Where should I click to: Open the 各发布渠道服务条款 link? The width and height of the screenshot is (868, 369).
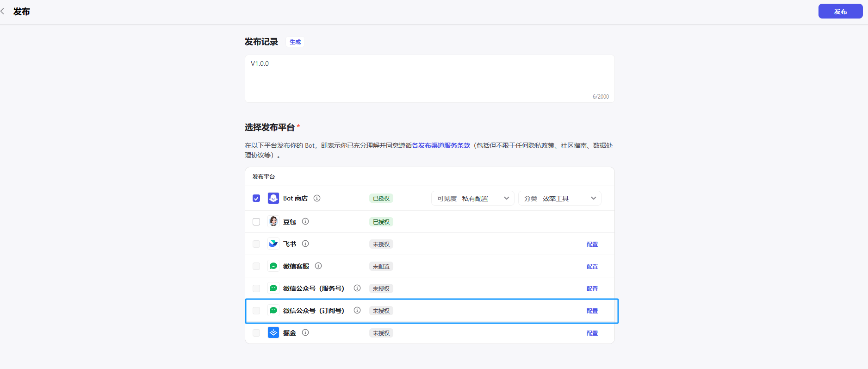click(x=441, y=145)
